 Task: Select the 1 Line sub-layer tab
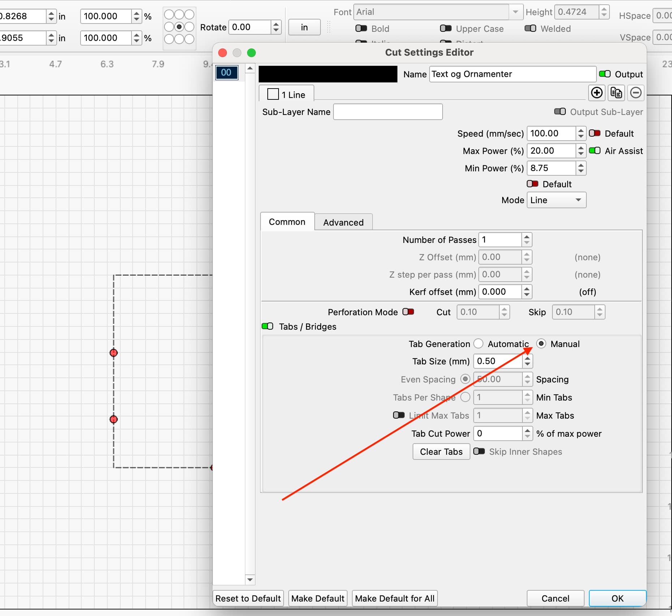click(287, 95)
